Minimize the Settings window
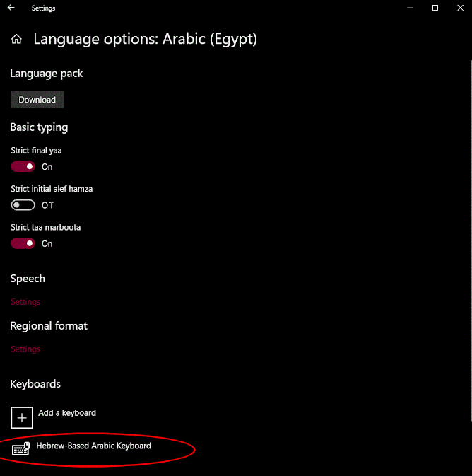 point(410,8)
